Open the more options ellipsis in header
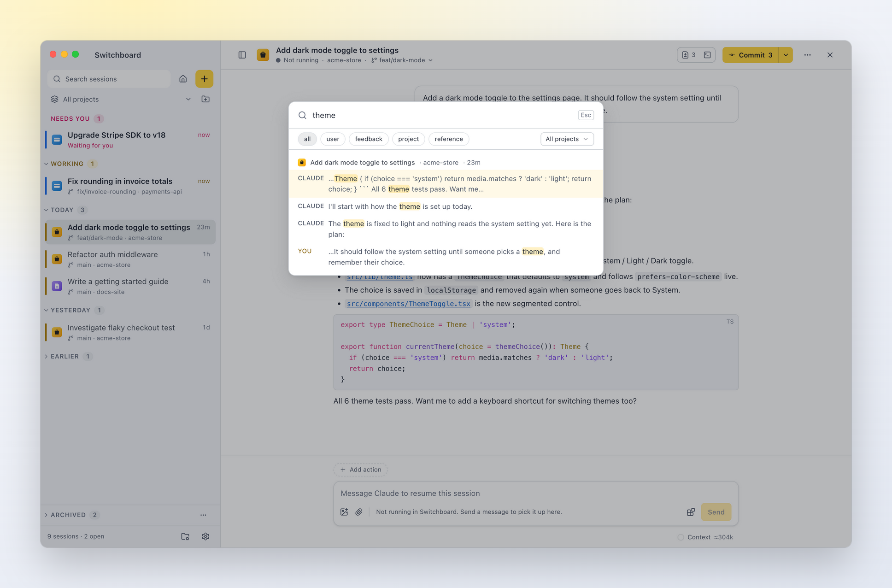The width and height of the screenshot is (892, 588). coord(807,55)
